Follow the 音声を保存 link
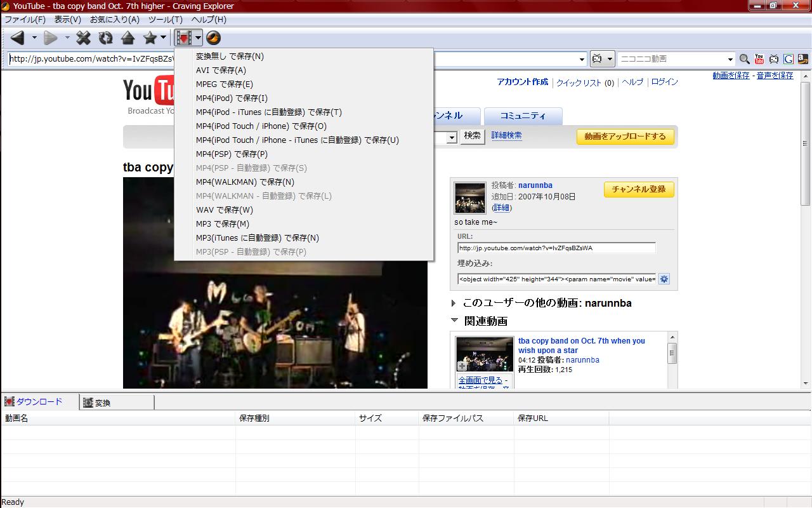The height and width of the screenshot is (508, 812). pos(775,76)
